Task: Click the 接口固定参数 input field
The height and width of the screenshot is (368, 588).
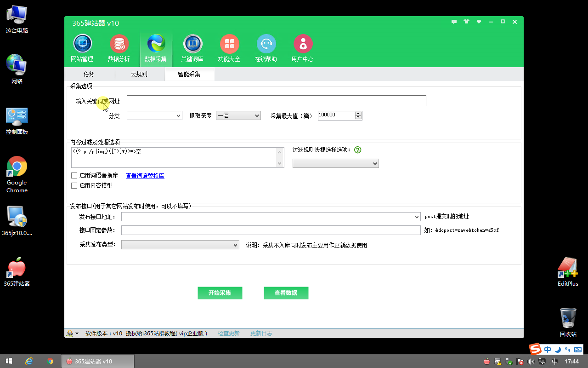Action: (271, 230)
